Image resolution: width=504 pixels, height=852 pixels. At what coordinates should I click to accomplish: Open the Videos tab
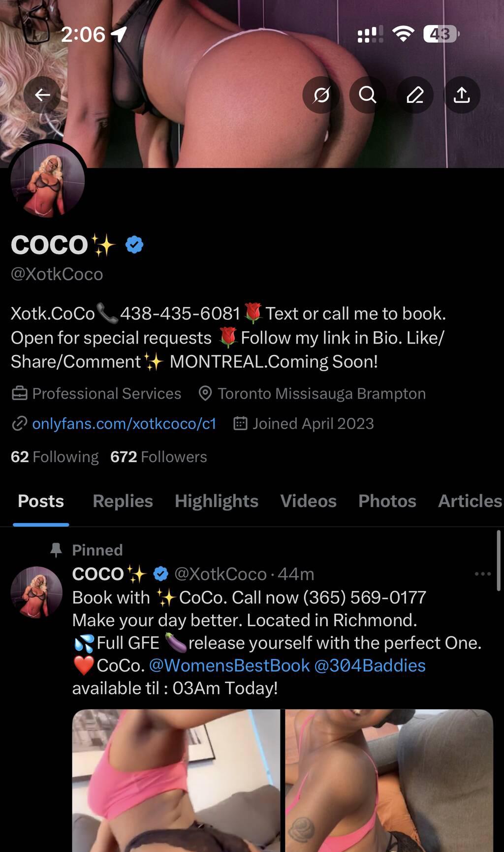click(309, 501)
